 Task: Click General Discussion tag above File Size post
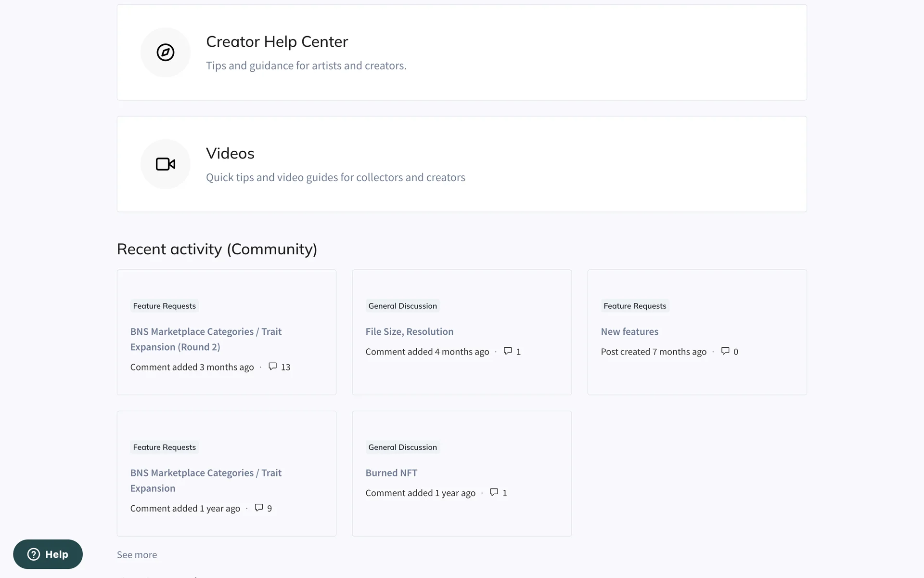coord(402,306)
